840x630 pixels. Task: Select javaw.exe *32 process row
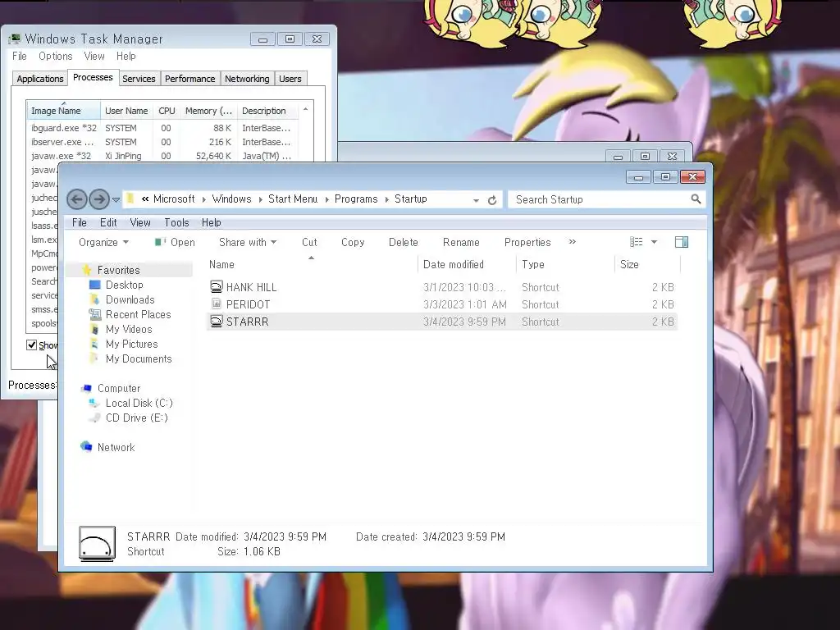click(162, 156)
